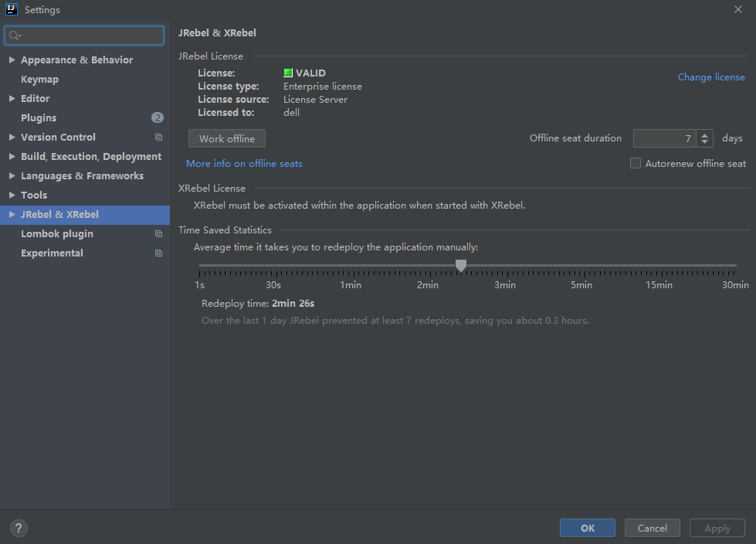Image resolution: width=756 pixels, height=544 pixels.
Task: Select Appearance & Behavior settings category
Action: pyautogui.click(x=76, y=59)
